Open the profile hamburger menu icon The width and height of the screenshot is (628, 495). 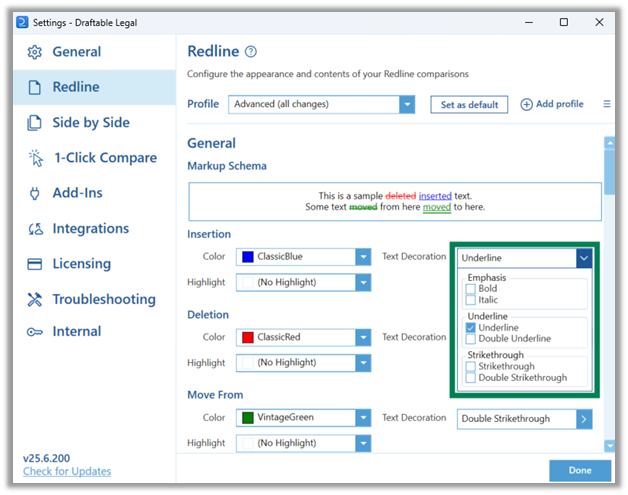[x=607, y=104]
